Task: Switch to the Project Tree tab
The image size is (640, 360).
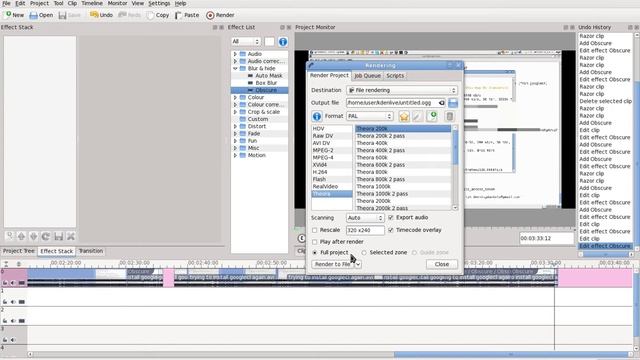Action: click(x=19, y=251)
